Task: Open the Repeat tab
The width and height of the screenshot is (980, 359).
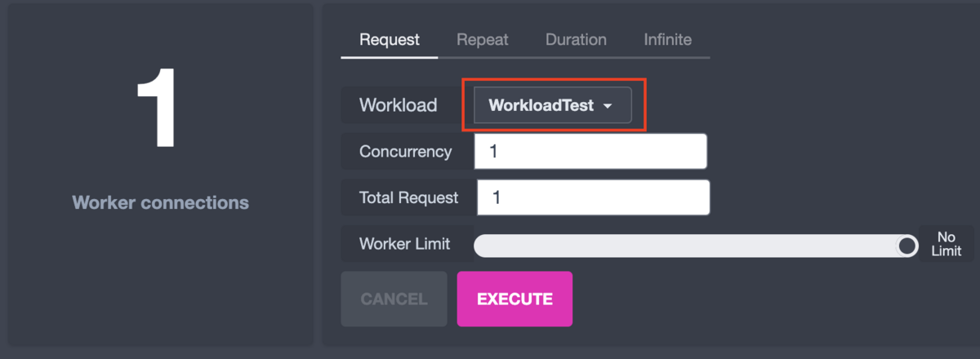Action: (x=482, y=39)
